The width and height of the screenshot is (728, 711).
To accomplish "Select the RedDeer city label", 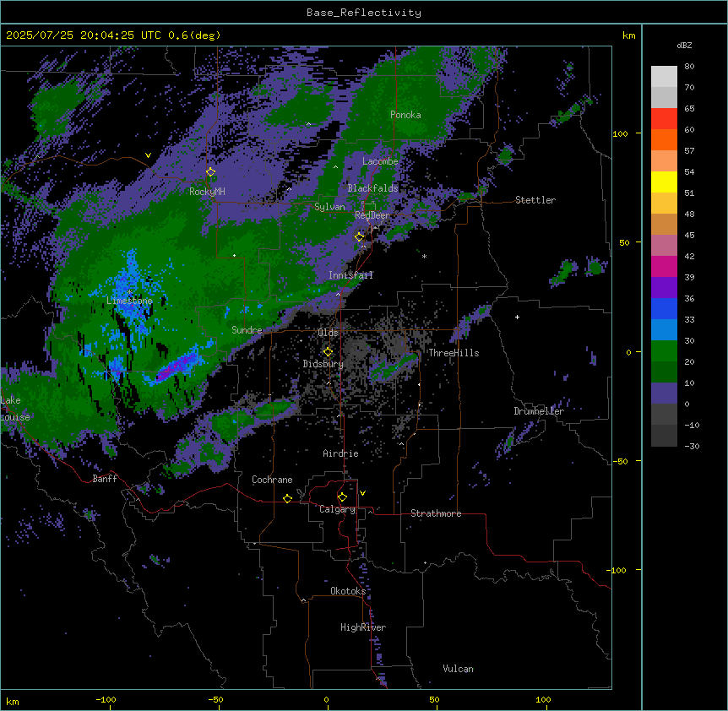I will (x=372, y=215).
